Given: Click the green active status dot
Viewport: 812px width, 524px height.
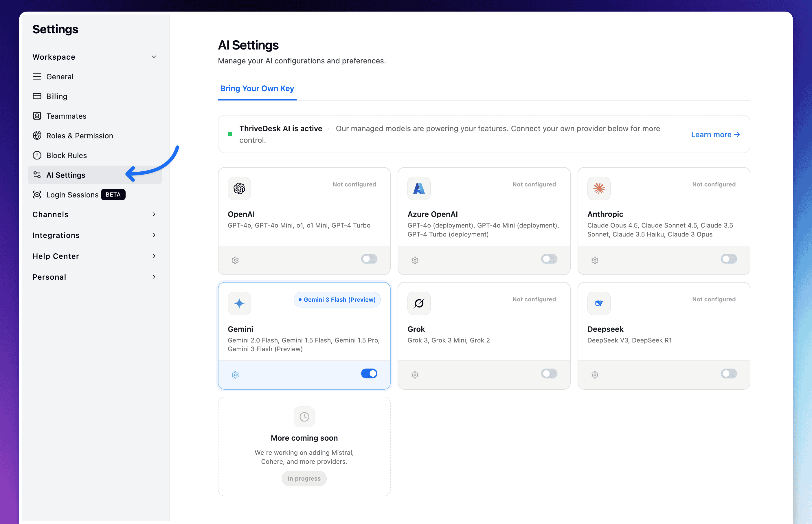Looking at the screenshot, I should click(230, 134).
